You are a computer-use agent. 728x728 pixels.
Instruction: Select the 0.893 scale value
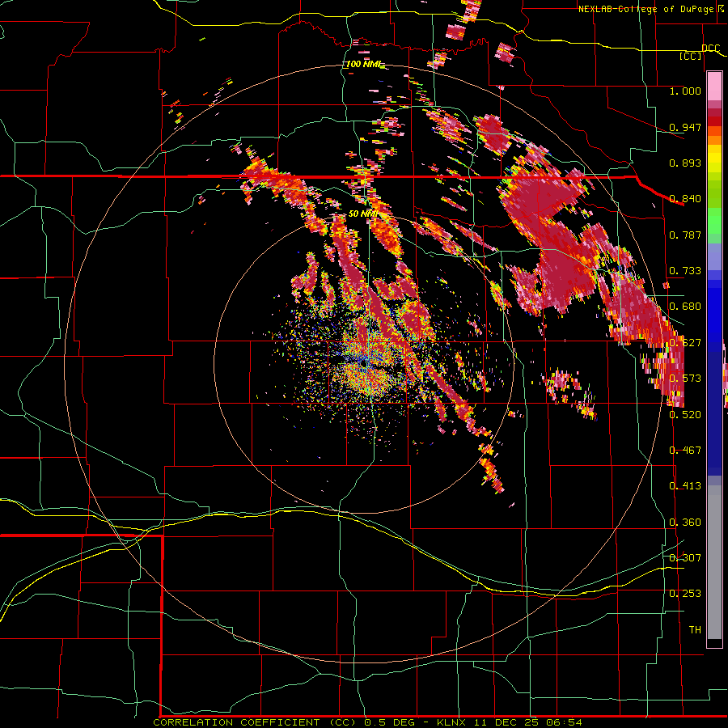pos(685,163)
